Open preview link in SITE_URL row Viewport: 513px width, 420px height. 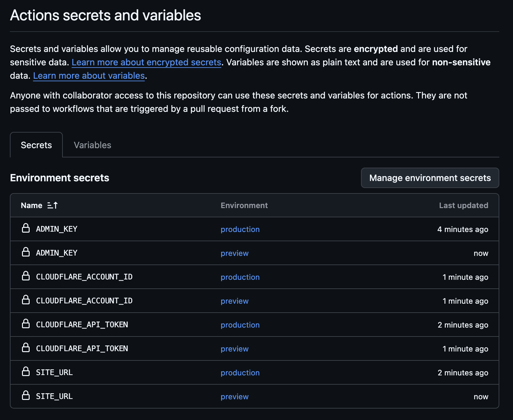[235, 397]
